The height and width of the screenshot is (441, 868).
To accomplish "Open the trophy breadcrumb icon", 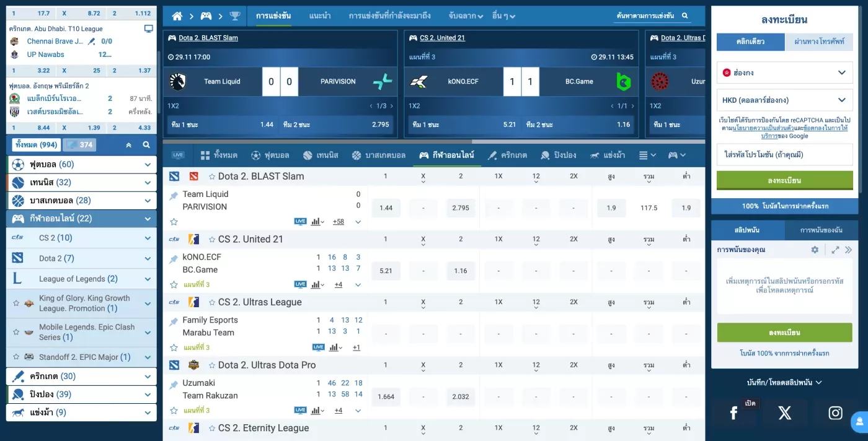I will [x=235, y=16].
